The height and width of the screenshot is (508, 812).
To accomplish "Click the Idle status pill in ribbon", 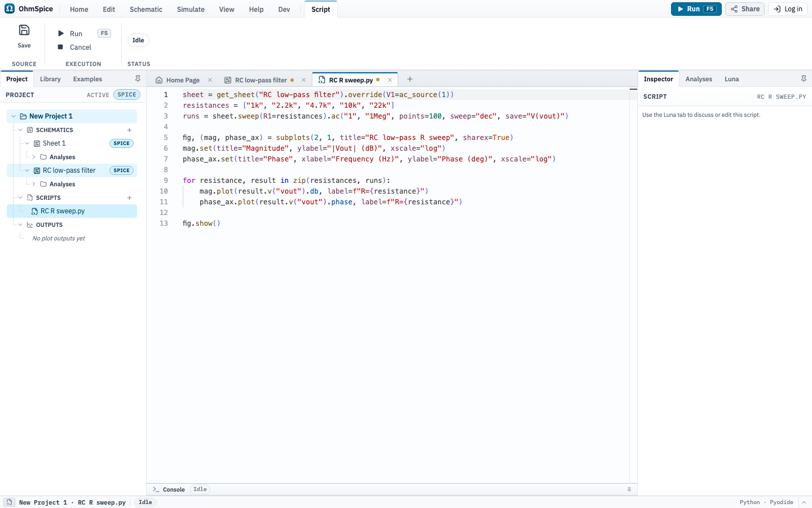I will pos(138,40).
